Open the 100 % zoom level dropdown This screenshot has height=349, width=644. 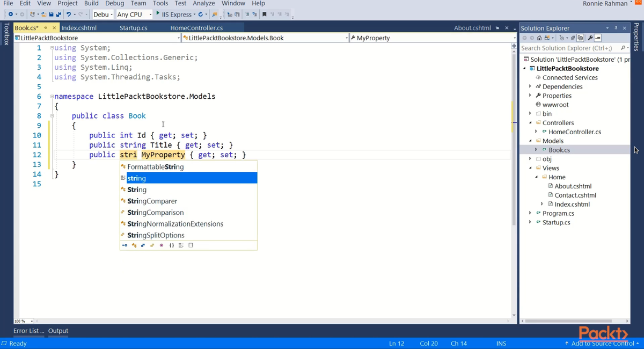(24, 321)
